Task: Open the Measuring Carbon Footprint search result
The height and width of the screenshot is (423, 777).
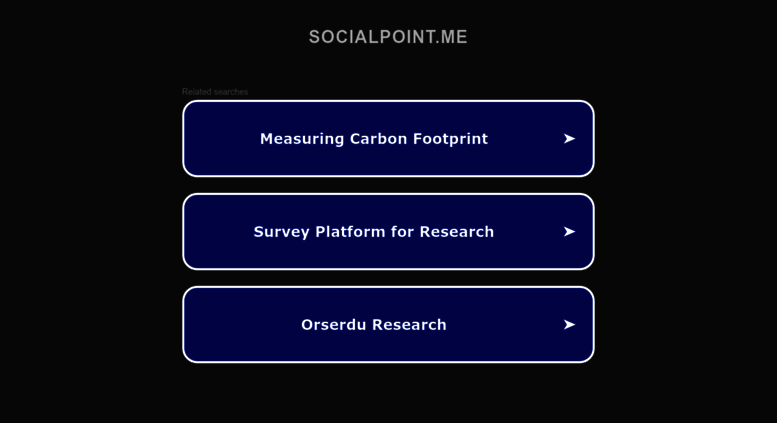Action: [388, 139]
